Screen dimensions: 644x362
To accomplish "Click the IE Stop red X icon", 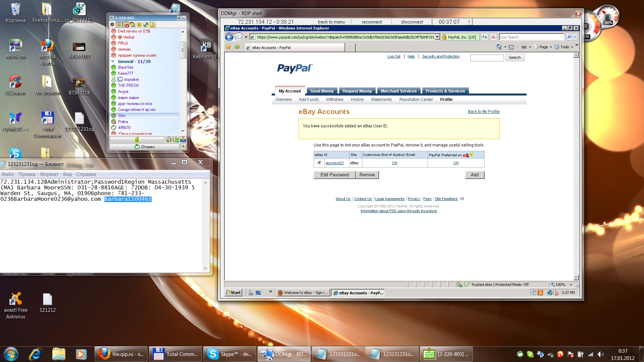I will click(493, 37).
